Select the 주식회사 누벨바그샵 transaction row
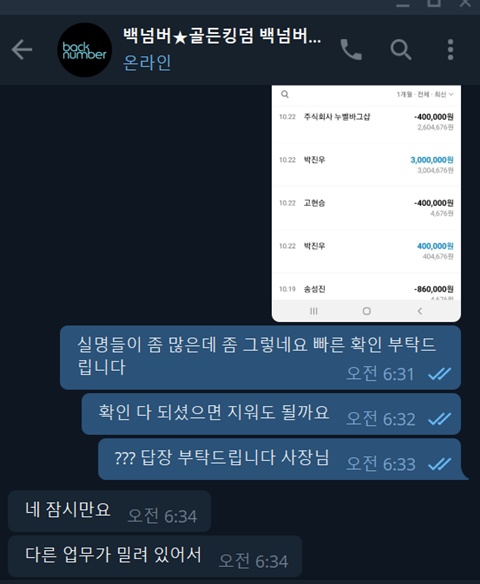480x584 pixels. [x=366, y=122]
